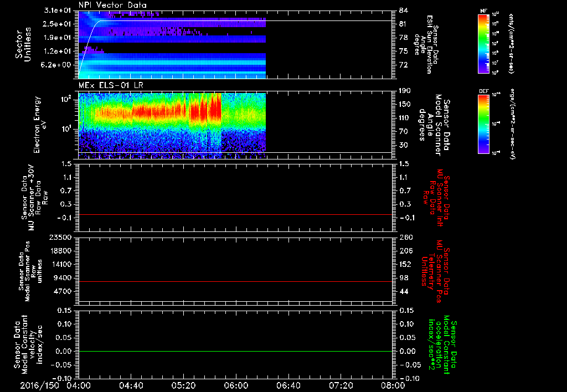
Task: Click the "cnts/(cm**2-sr-sec)" units label
Action: (511, 44)
